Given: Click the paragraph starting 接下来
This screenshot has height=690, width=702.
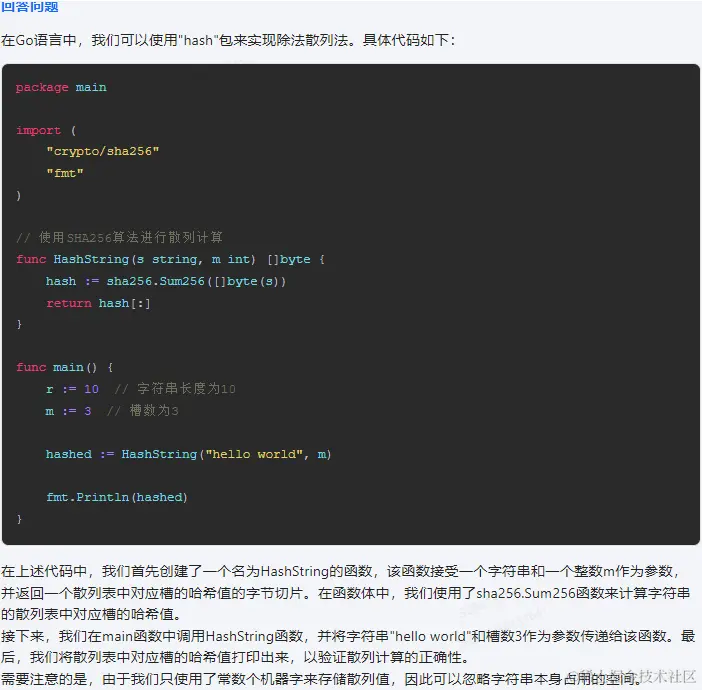Looking at the screenshot, I should point(348,647).
